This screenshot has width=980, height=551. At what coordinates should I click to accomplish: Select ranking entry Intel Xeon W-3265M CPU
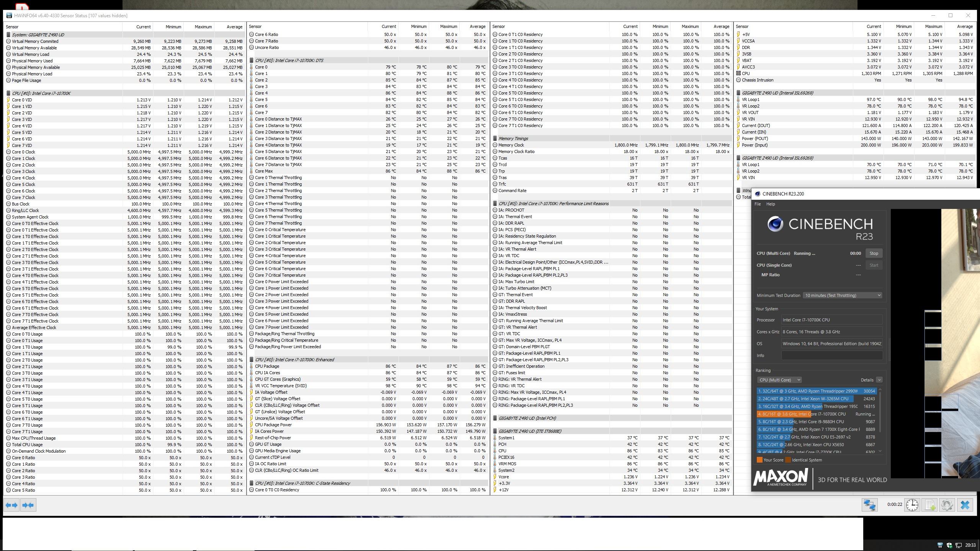click(816, 399)
